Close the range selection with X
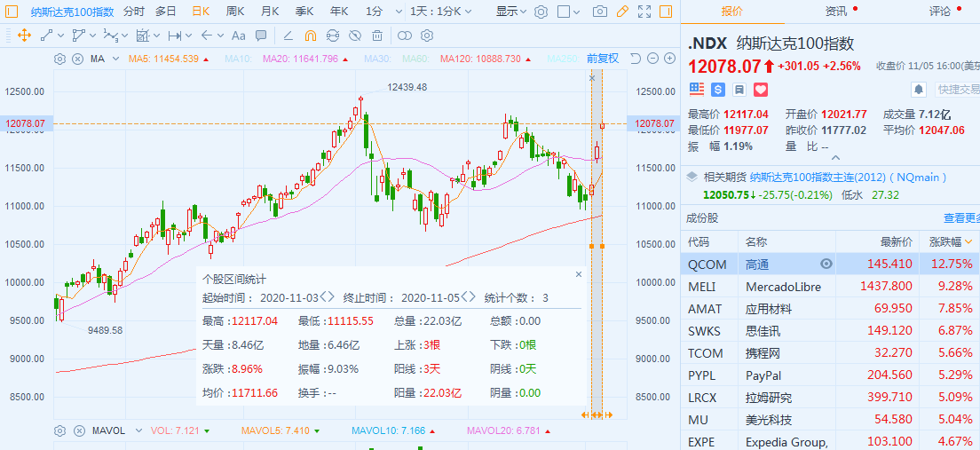This screenshot has width=980, height=450. click(592, 78)
